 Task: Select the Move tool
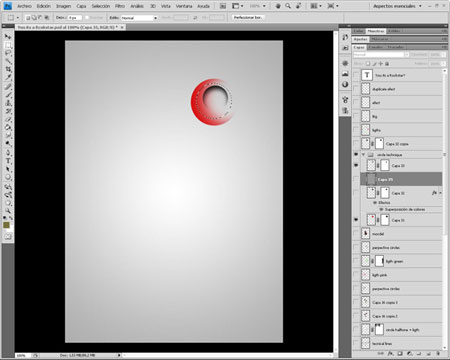(x=8, y=36)
